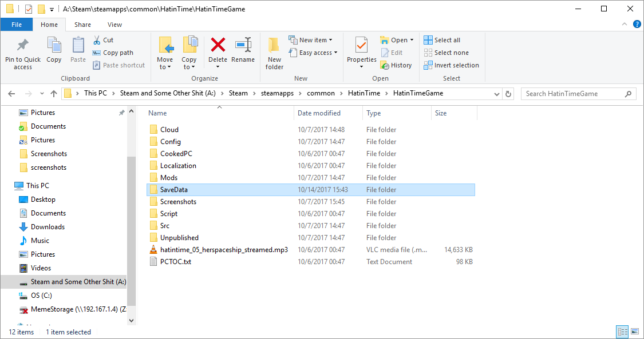The image size is (644, 339).
Task: Click the Rename ribbon icon
Action: (243, 45)
